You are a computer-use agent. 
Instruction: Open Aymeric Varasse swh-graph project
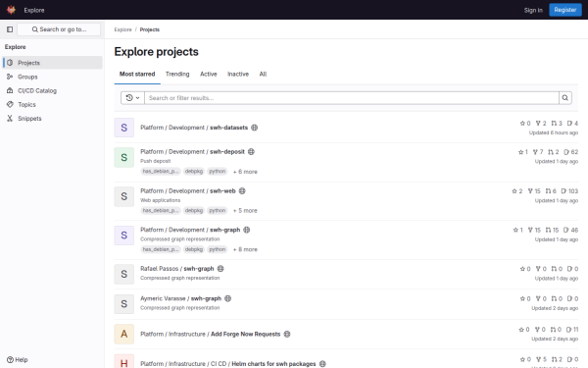tap(180, 298)
